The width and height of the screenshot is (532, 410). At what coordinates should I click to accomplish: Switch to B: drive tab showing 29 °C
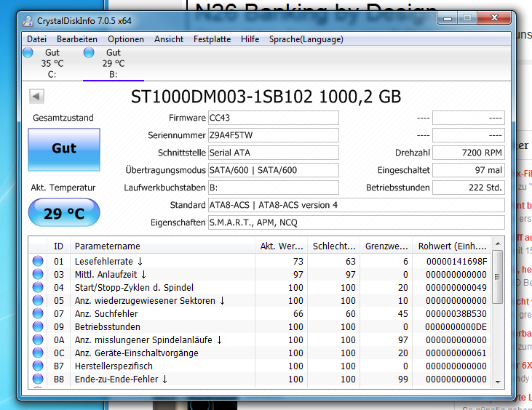pyautogui.click(x=114, y=63)
